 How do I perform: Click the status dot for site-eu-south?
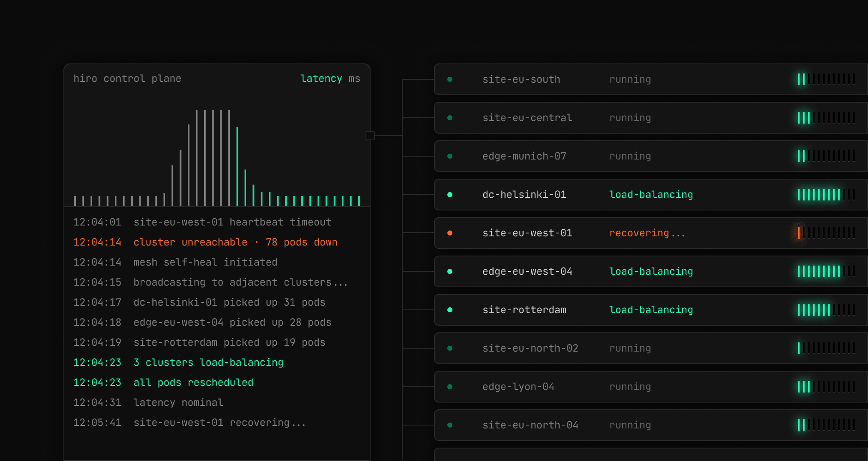450,79
